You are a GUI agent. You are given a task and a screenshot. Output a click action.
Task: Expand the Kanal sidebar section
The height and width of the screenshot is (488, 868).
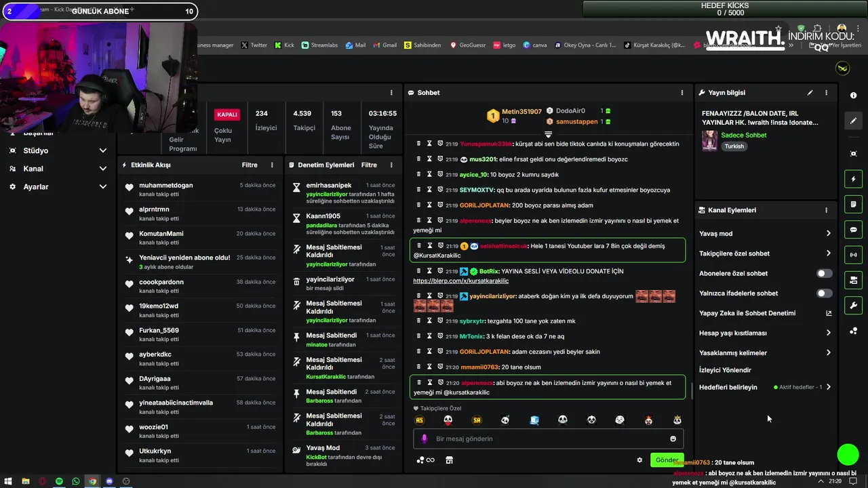(x=103, y=169)
